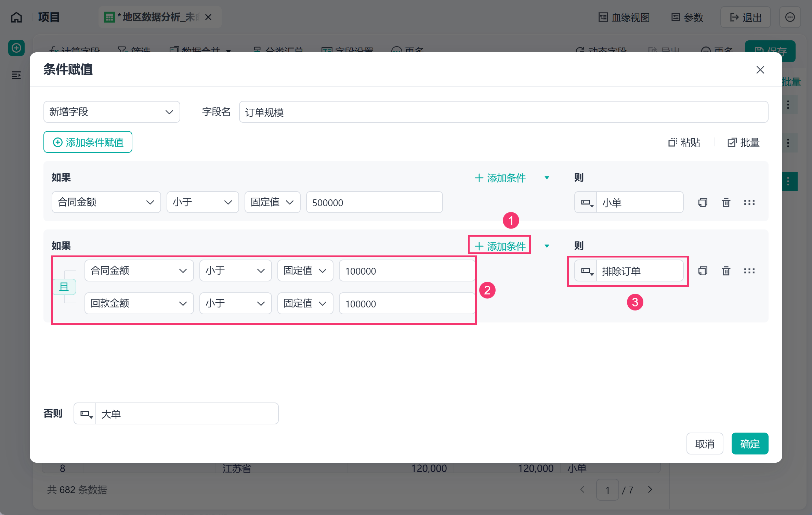
Task: Click the green plus add icon in sidebar
Action: (16, 48)
